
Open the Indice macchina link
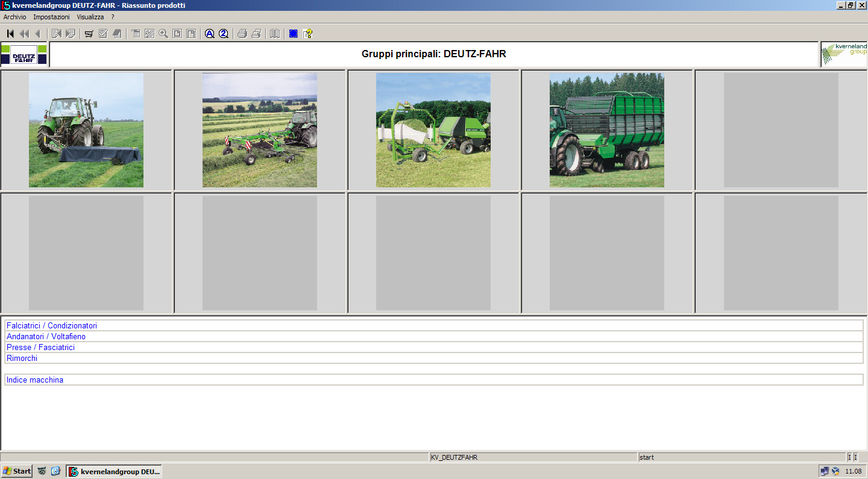point(35,380)
